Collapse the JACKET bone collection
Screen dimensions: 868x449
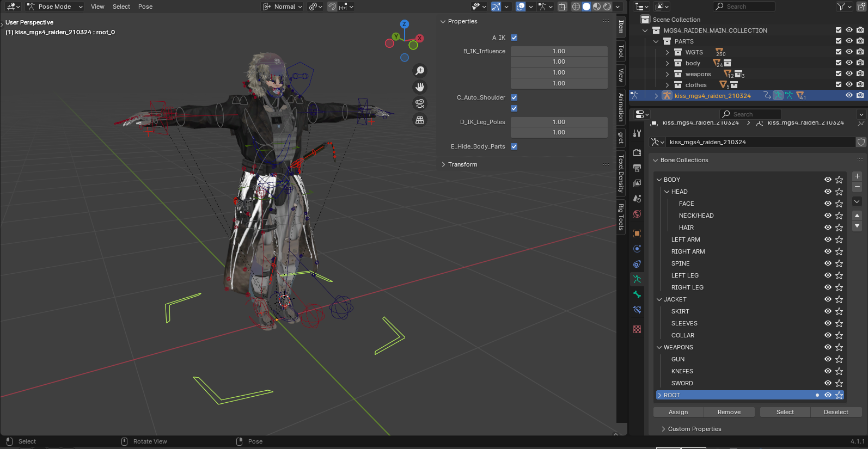659,299
